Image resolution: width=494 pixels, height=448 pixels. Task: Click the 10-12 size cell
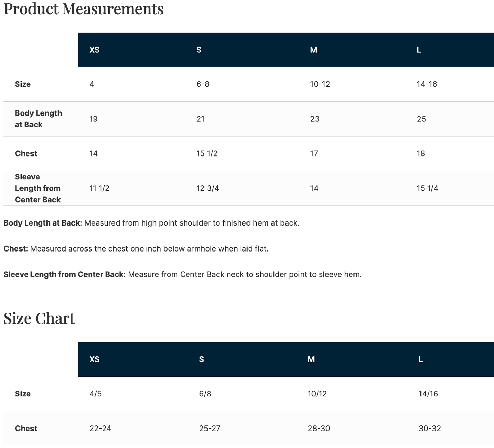pyautogui.click(x=320, y=84)
